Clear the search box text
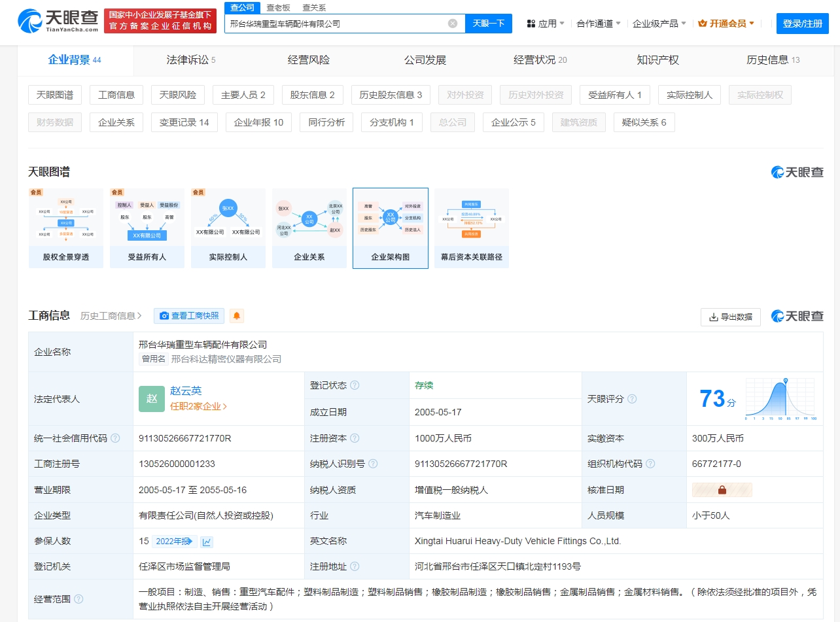The image size is (840, 622). pyautogui.click(x=453, y=24)
